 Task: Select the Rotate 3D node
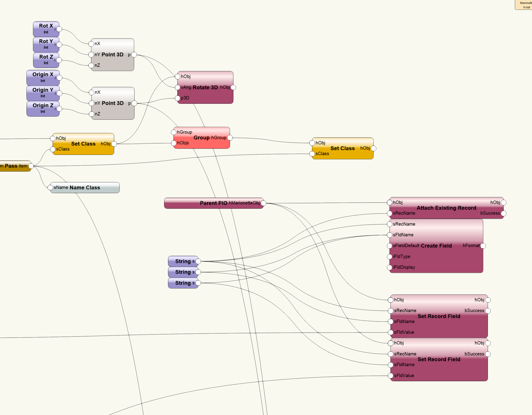[x=205, y=87]
